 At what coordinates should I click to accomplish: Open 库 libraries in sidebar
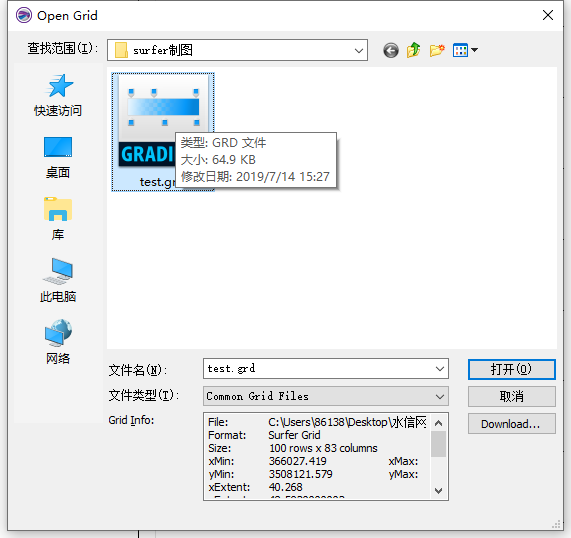coord(58,219)
